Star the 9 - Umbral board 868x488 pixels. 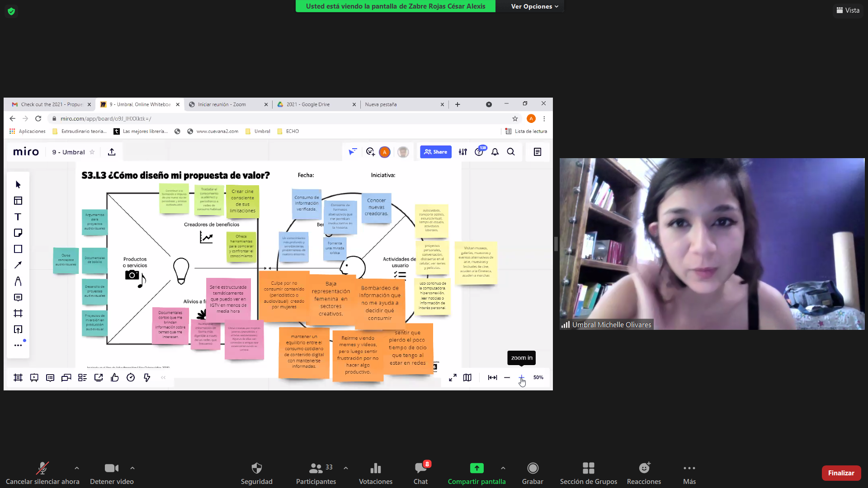pyautogui.click(x=92, y=152)
